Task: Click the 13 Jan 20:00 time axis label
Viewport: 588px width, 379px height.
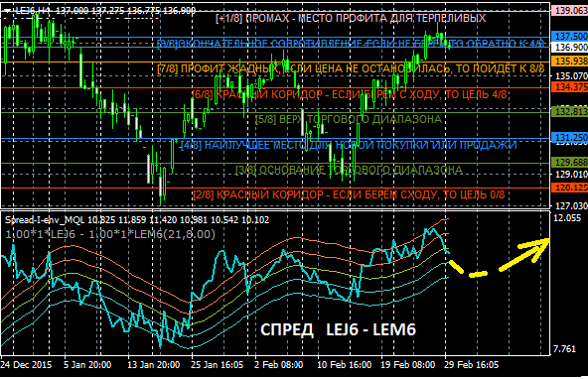Action: 153,365
